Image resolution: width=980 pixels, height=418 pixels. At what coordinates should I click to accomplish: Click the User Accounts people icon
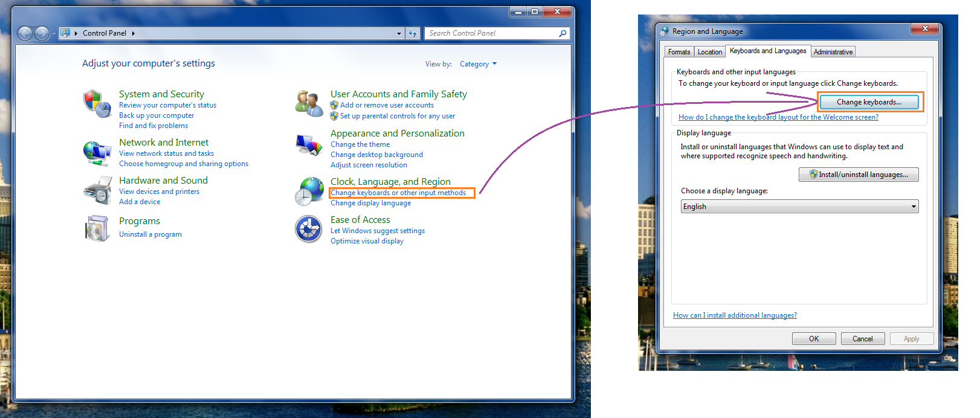309,103
